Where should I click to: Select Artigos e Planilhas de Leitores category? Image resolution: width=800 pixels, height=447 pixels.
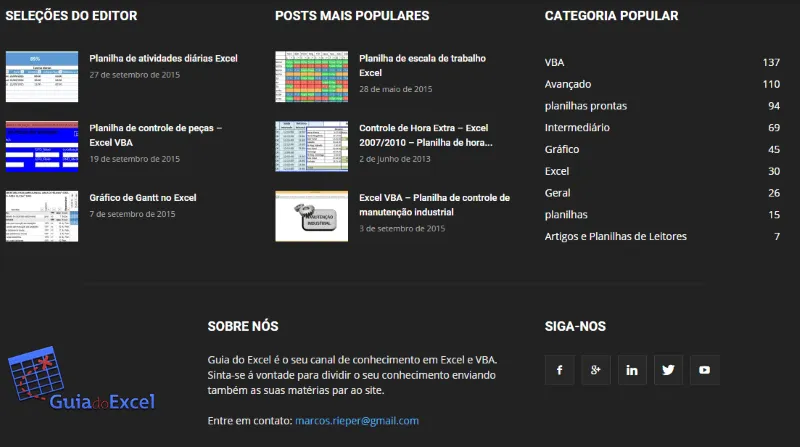(x=615, y=236)
